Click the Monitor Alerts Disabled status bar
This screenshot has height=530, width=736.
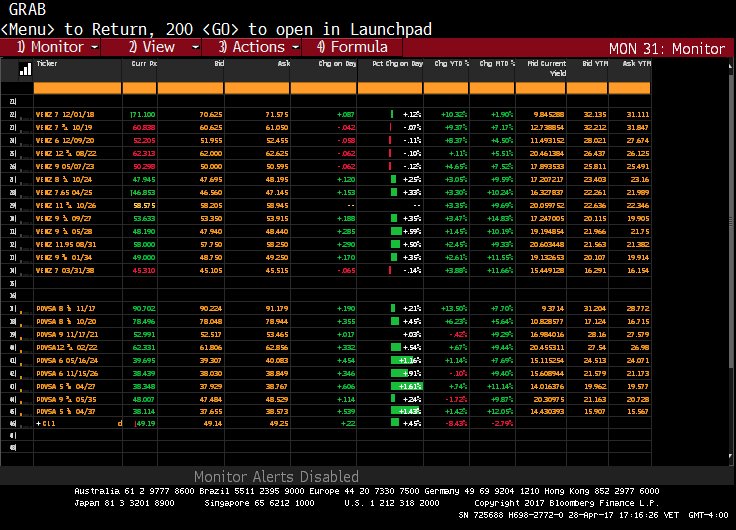pyautogui.click(x=276, y=476)
